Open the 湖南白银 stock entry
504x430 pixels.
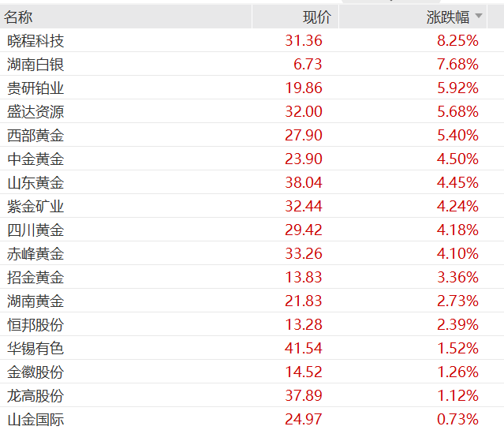(x=35, y=64)
